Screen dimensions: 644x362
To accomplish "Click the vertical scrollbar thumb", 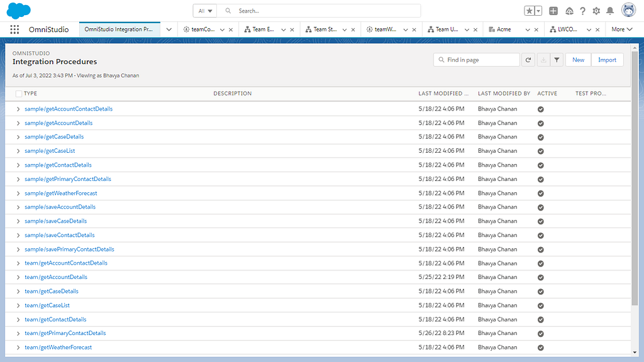I will [x=635, y=178].
